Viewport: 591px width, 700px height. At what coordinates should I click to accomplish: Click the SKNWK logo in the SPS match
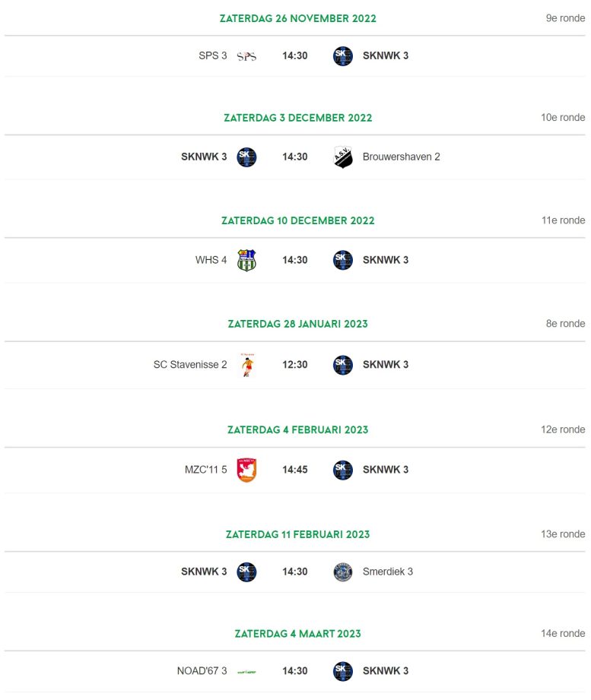343,56
